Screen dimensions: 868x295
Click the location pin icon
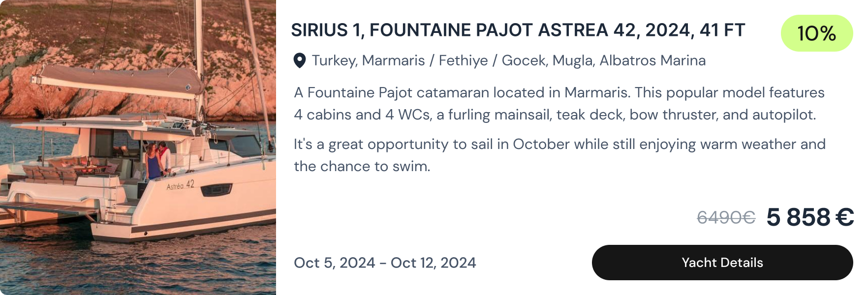299,60
